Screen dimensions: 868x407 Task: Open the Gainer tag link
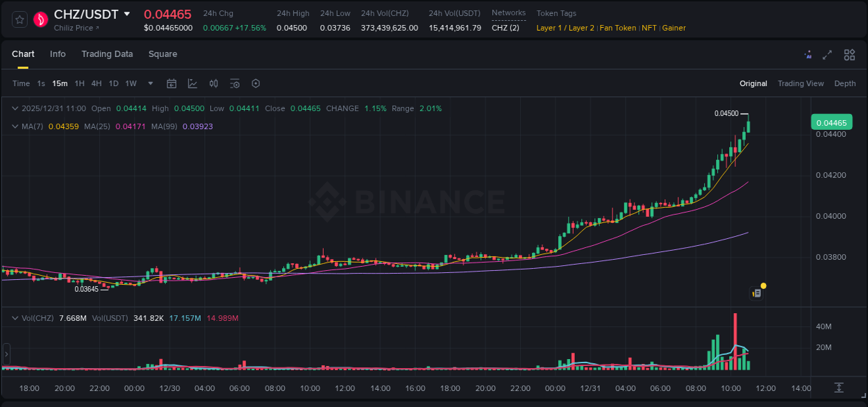(x=674, y=28)
